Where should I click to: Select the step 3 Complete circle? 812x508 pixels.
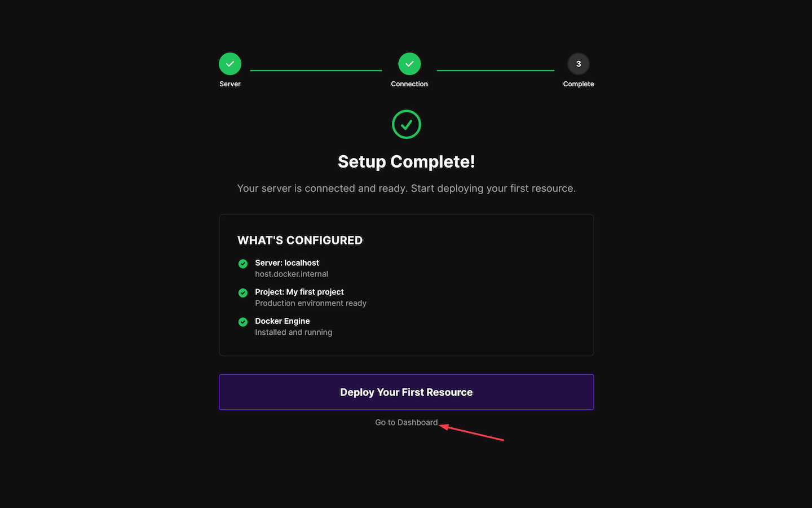click(x=578, y=64)
